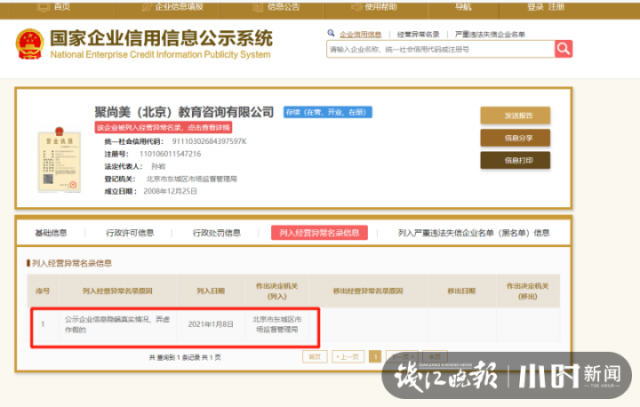Viewport: 640px width, 407px height.
Task: Click the 国家企业信用信息公示系统 site title
Action: coord(161,38)
